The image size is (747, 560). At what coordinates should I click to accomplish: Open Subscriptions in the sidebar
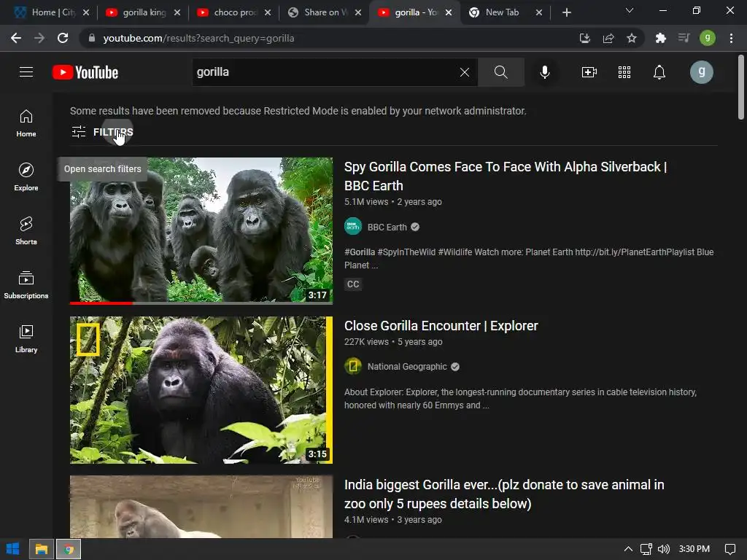pyautogui.click(x=26, y=285)
